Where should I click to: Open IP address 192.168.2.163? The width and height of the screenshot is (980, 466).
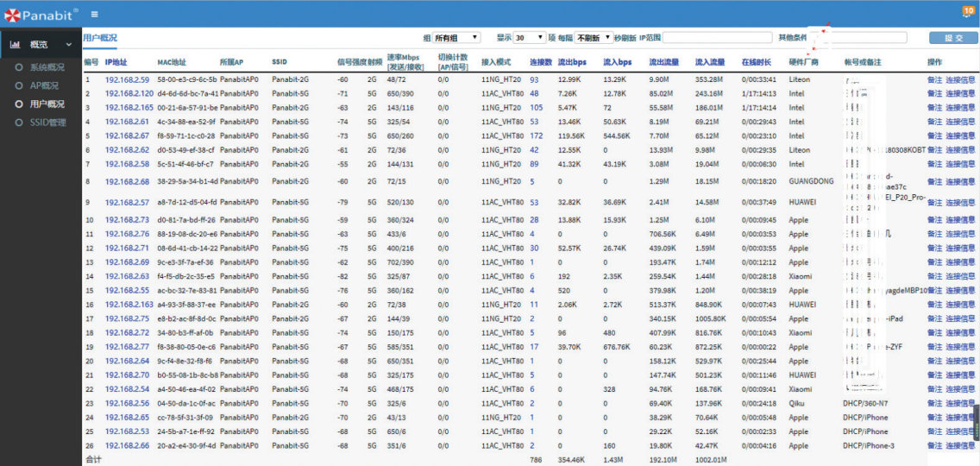tap(129, 304)
